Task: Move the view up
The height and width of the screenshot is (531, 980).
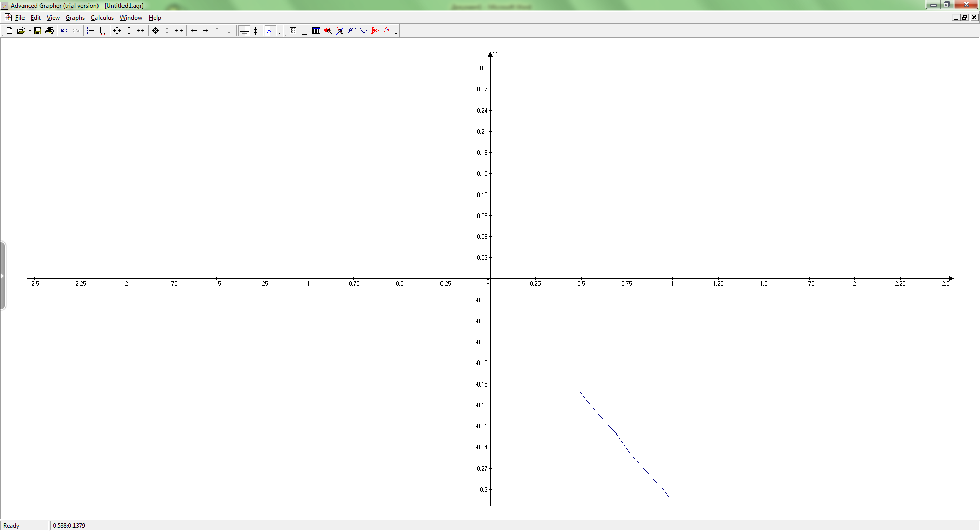Action: tap(217, 31)
